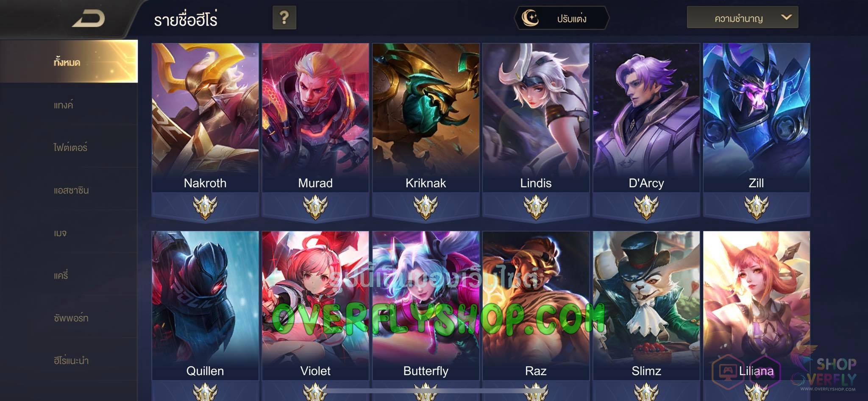The width and height of the screenshot is (868, 401).
Task: Click Nakroth's mastery badge emblem
Action: [x=205, y=207]
